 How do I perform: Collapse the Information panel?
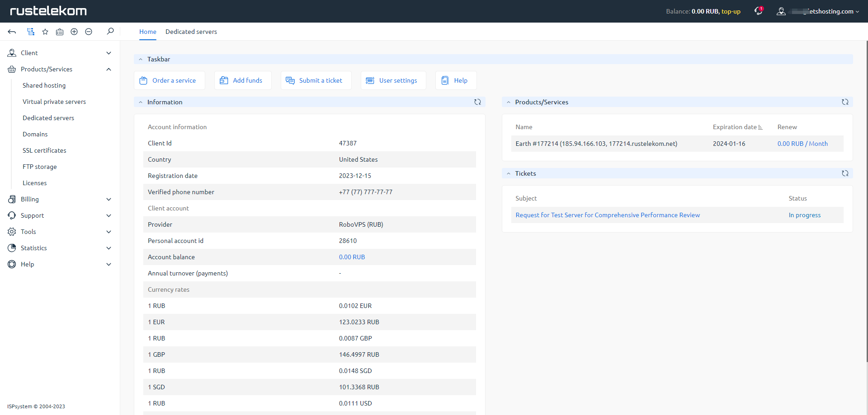coord(141,102)
